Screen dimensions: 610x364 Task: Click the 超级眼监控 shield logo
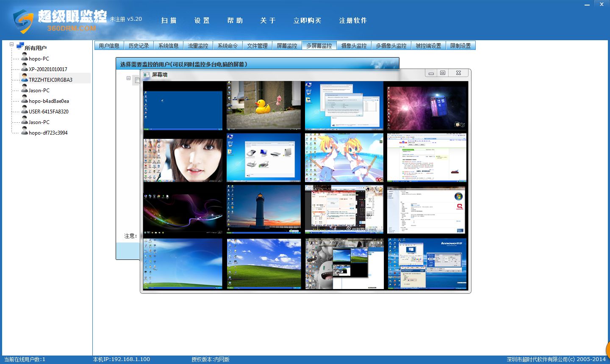tap(23, 22)
